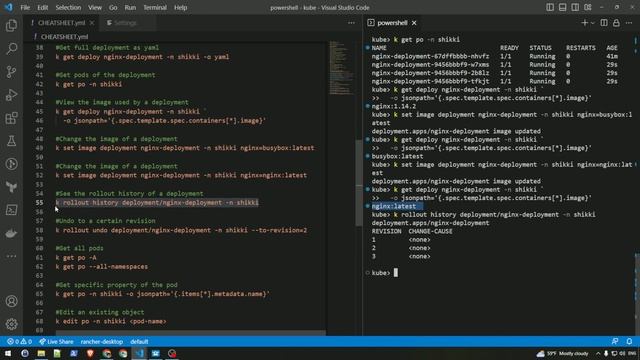Select the powershell terminal tab
640x360 pixels.
click(392, 23)
